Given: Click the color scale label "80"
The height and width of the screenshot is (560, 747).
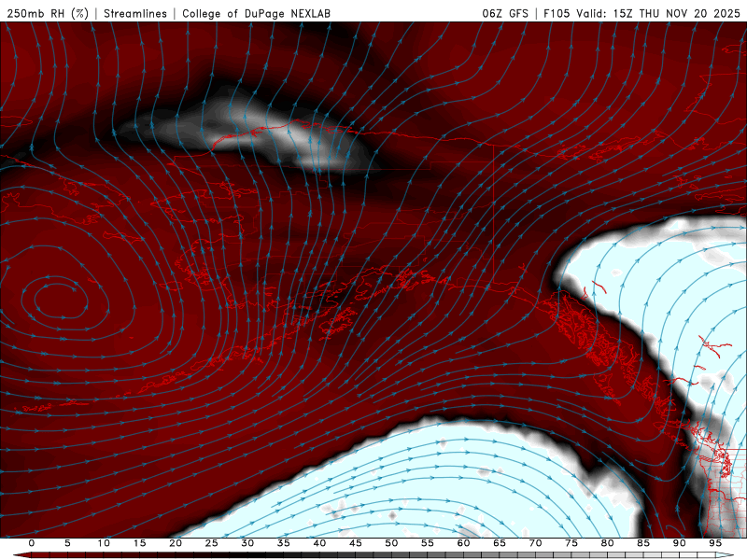Looking at the screenshot, I should click(x=608, y=543).
